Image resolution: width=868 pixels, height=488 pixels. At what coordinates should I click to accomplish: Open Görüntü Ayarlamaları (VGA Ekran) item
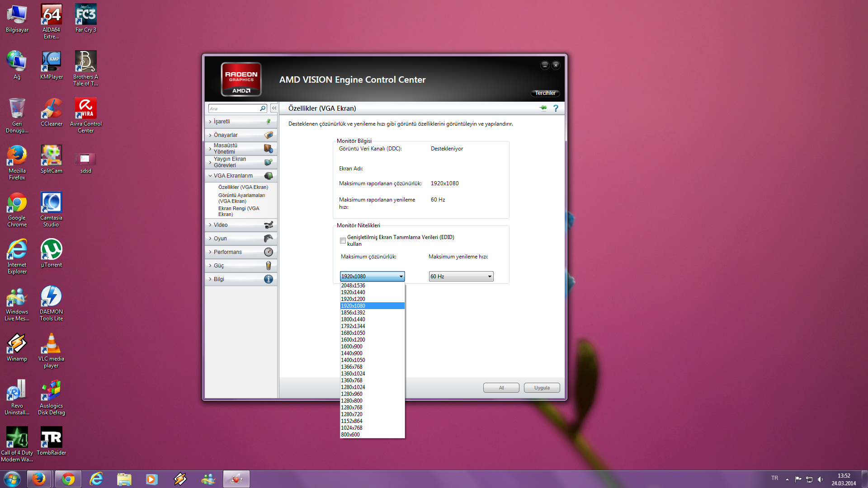242,198
